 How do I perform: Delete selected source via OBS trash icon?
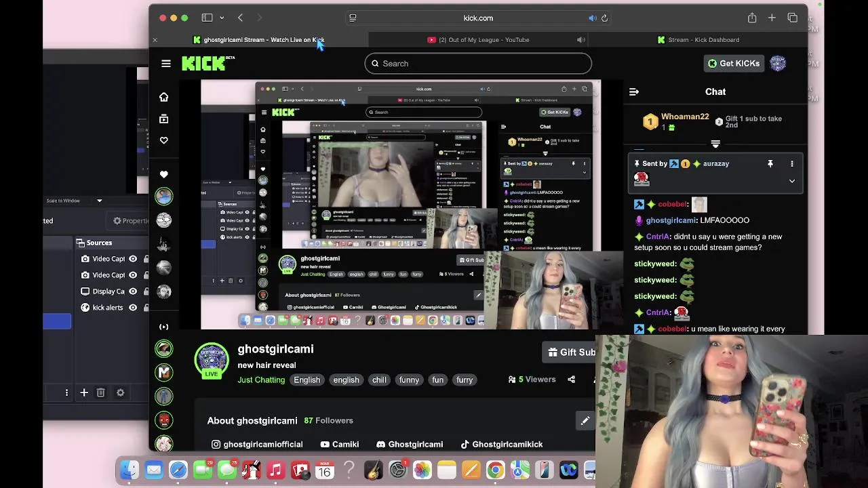click(100, 392)
